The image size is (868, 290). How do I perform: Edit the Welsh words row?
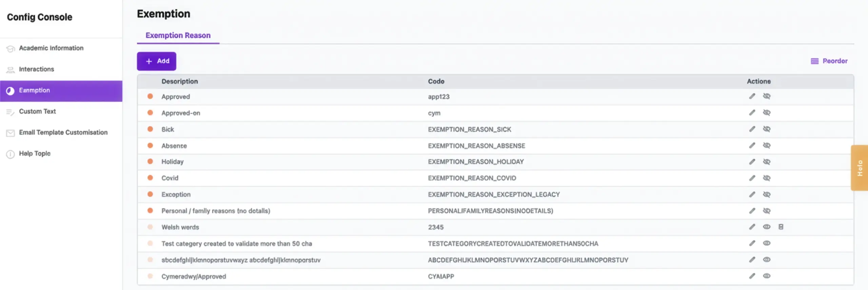tap(752, 227)
